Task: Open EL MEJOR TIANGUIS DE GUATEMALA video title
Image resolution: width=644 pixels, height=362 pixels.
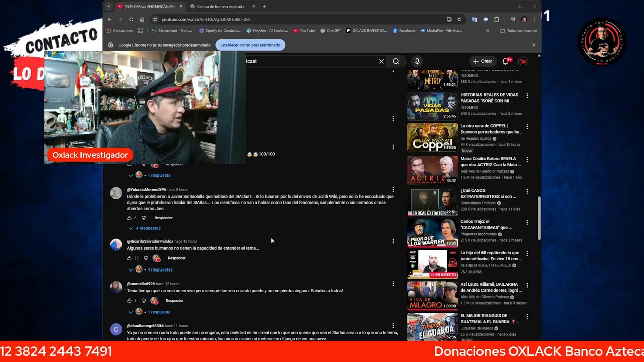Action: point(491,318)
